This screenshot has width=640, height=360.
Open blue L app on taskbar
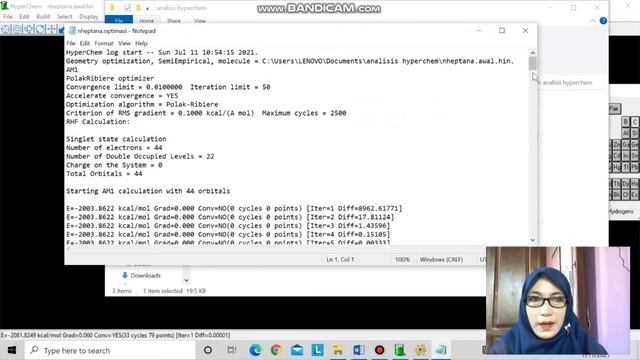(318, 350)
